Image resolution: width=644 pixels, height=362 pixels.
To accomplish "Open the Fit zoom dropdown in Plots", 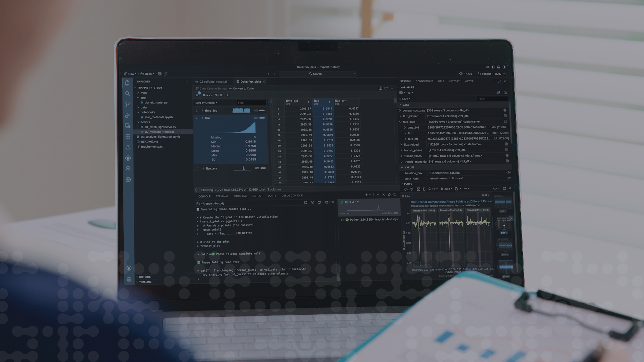I will (x=433, y=189).
